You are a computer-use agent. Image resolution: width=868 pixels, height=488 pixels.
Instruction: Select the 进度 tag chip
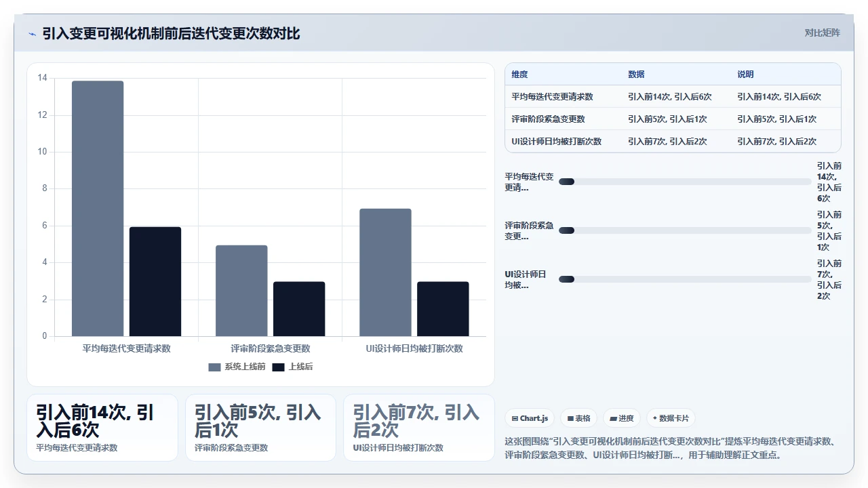[622, 418]
